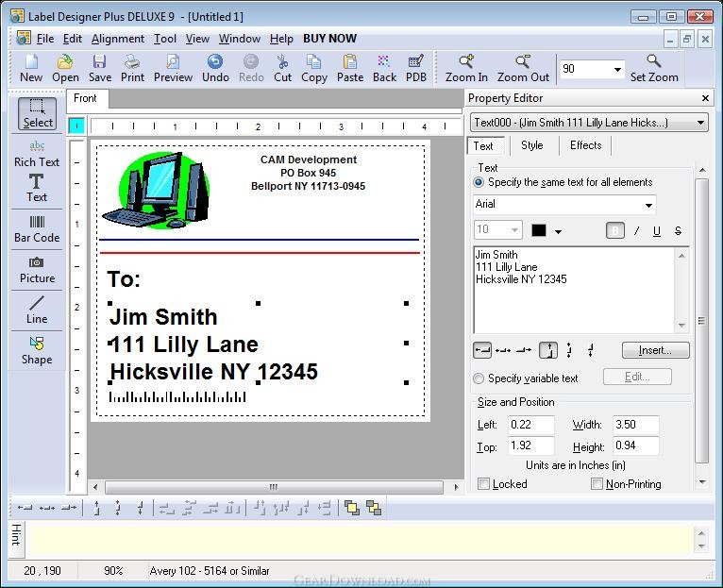Image resolution: width=723 pixels, height=588 pixels.
Task: Select the Line tool
Action: [37, 311]
